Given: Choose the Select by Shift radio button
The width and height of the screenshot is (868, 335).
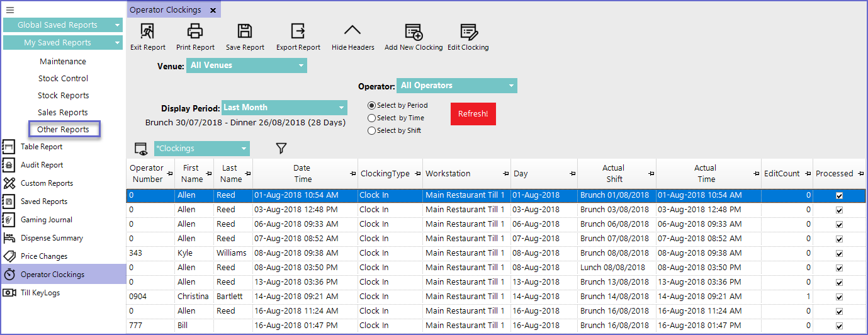Looking at the screenshot, I should (x=371, y=131).
